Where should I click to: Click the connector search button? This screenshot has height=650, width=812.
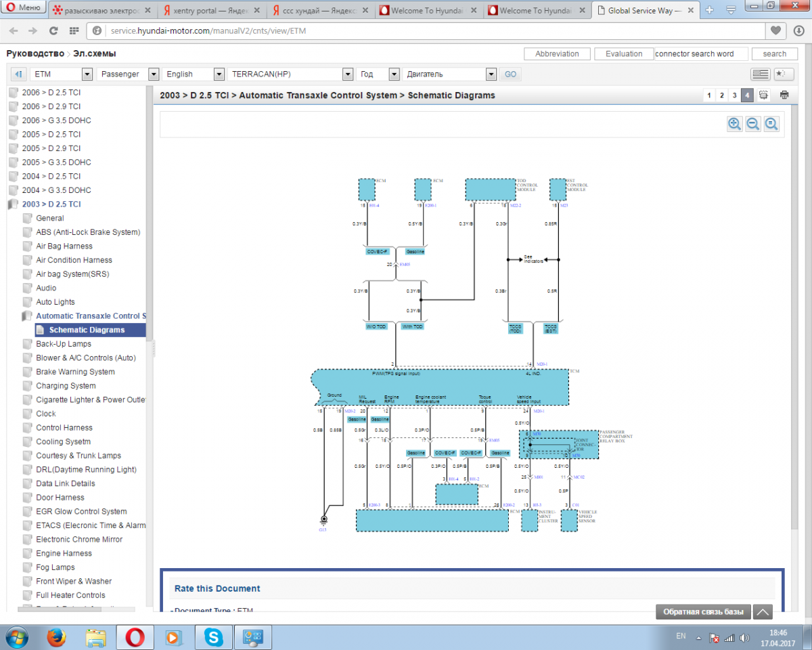775,54
